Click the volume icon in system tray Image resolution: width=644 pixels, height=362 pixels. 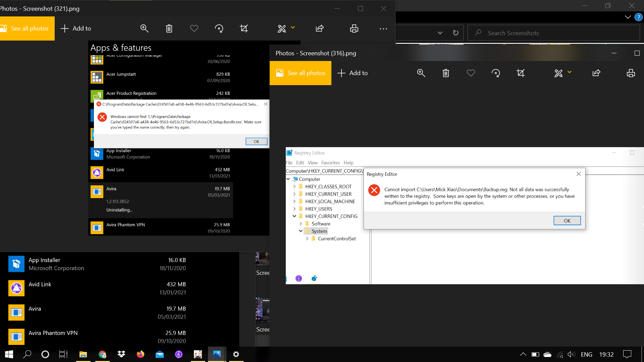pos(571,354)
